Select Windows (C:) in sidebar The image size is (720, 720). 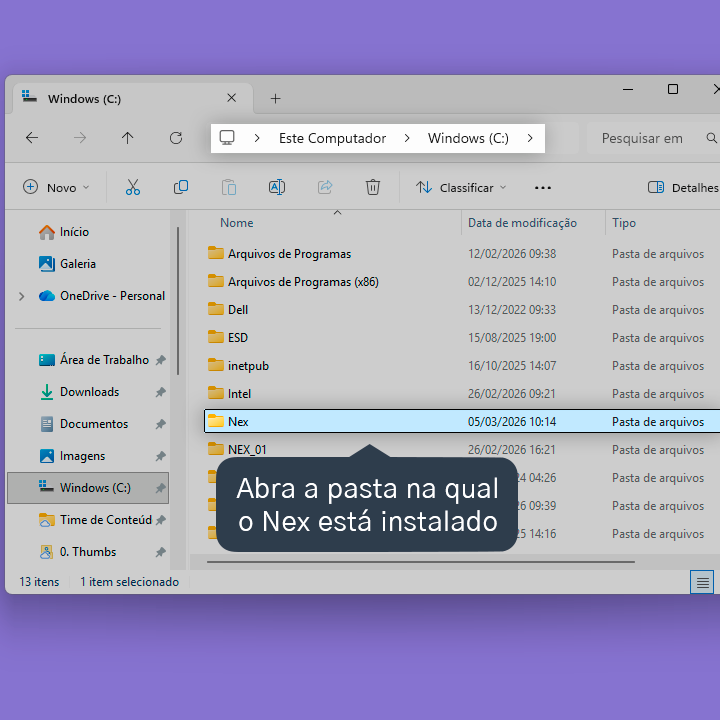click(x=88, y=488)
